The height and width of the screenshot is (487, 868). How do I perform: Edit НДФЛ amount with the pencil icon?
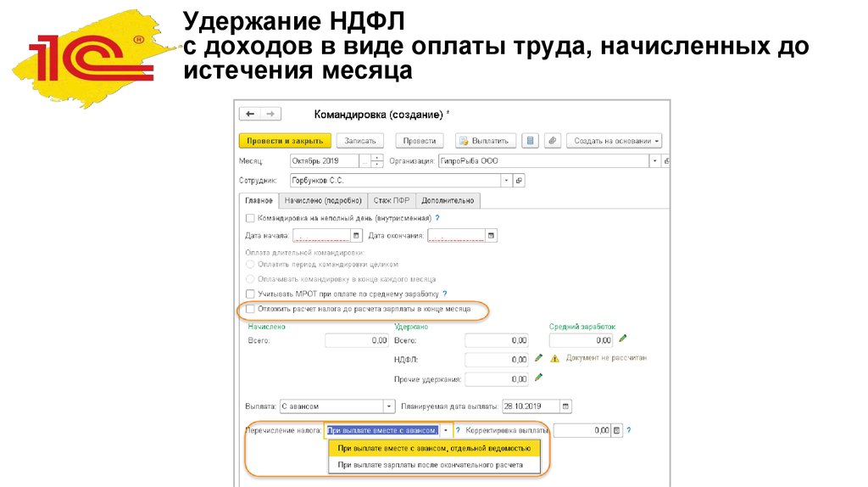(x=538, y=358)
